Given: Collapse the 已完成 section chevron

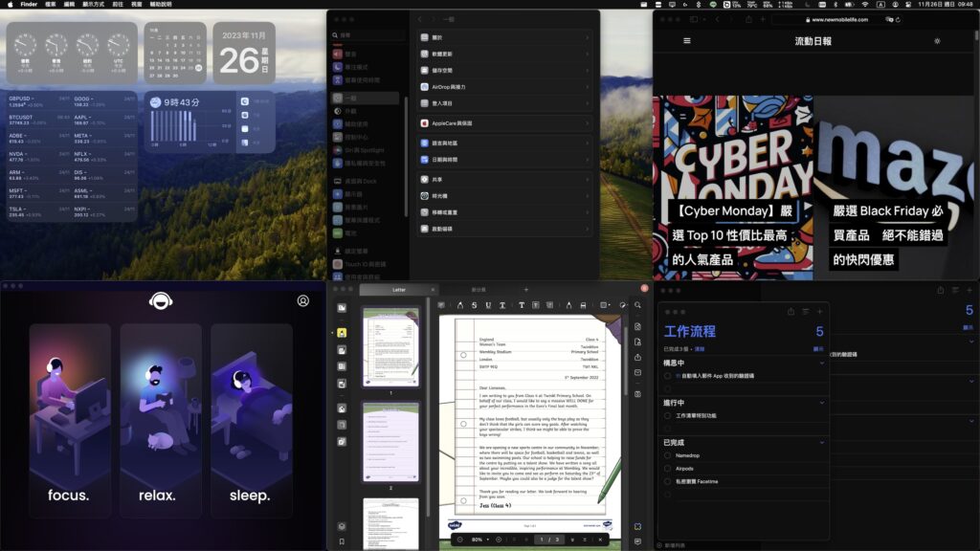Looking at the screenshot, I should [x=822, y=442].
